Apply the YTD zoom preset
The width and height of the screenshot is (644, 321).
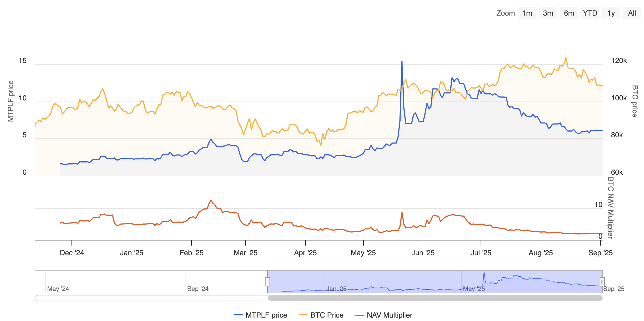pyautogui.click(x=590, y=13)
